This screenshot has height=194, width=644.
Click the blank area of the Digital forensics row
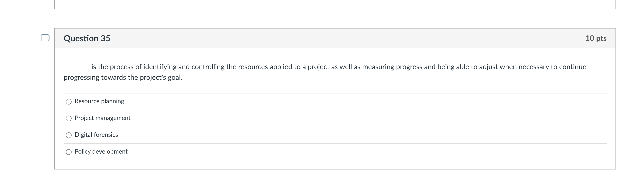[350, 135]
